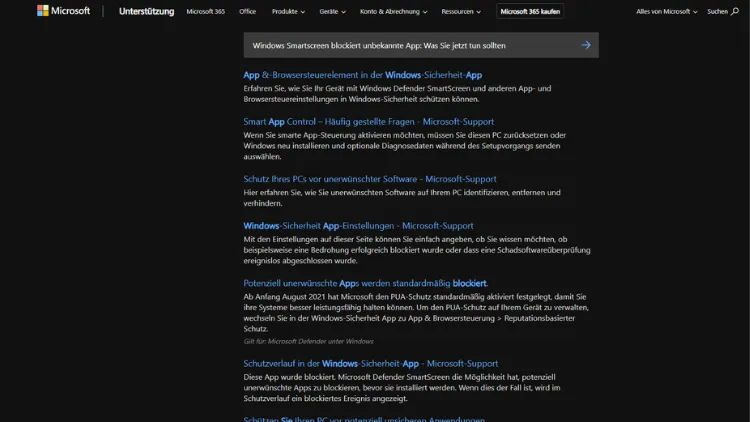Click description starting 'Diese App wurde blockiert'
The height and width of the screenshot is (422, 750).
click(x=402, y=388)
